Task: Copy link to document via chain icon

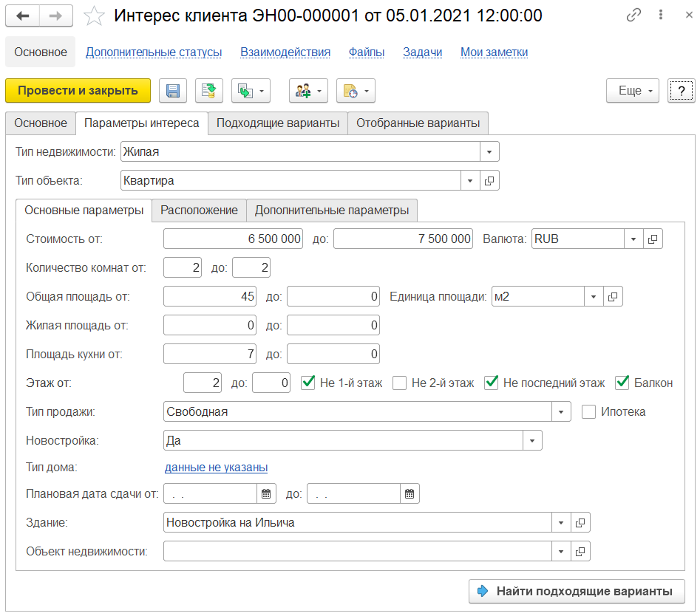Action: (x=633, y=16)
